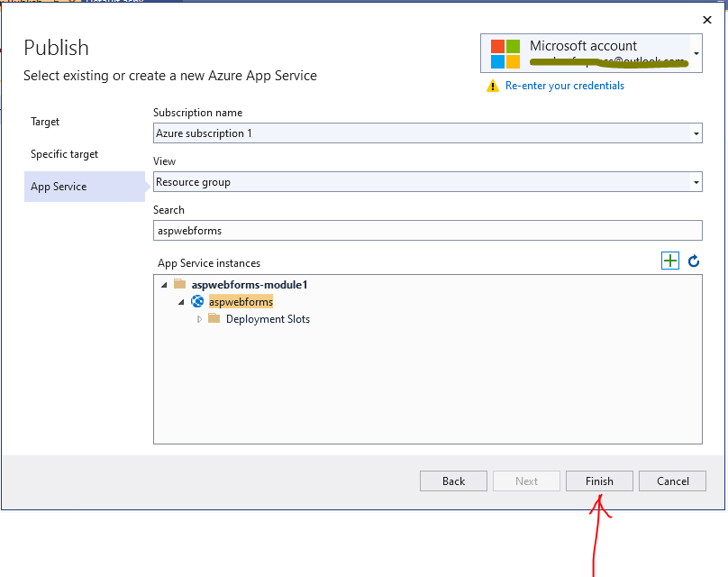
Task: Click the aspwebforms app service globe icon
Action: click(197, 301)
